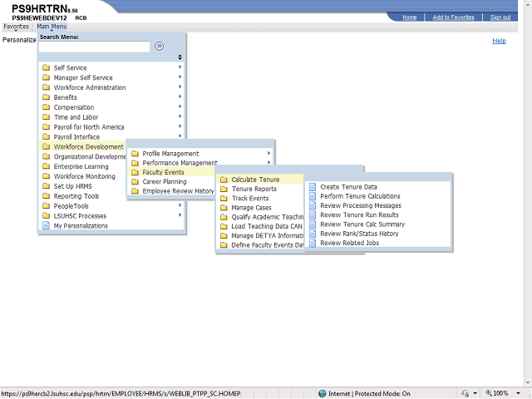Viewport: 532px width, 399px height.
Task: Click the Compensation folder icon
Action: click(47, 107)
